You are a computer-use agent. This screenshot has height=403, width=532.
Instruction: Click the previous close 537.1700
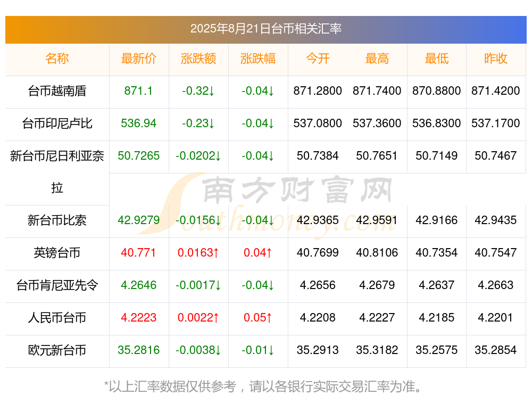[496, 124]
